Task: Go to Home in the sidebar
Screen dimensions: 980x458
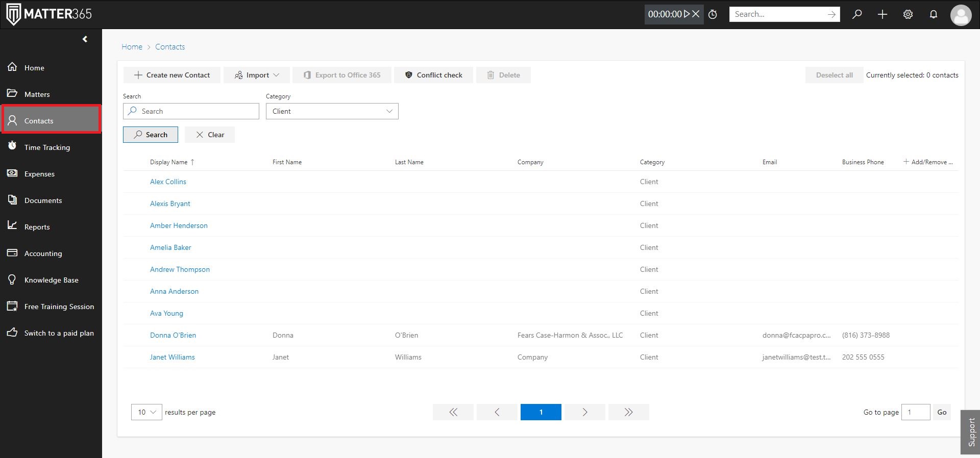Action: pyautogui.click(x=51, y=67)
